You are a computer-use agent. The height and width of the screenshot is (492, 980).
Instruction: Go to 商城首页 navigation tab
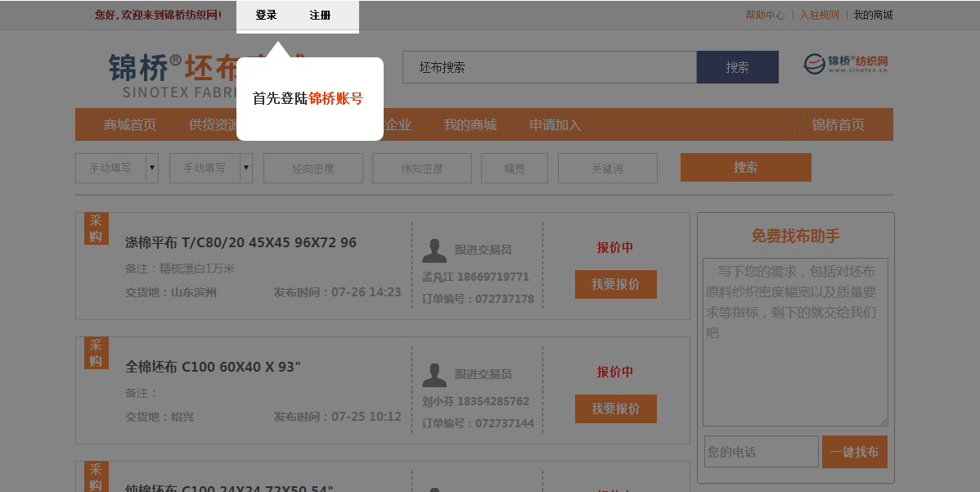click(x=130, y=125)
